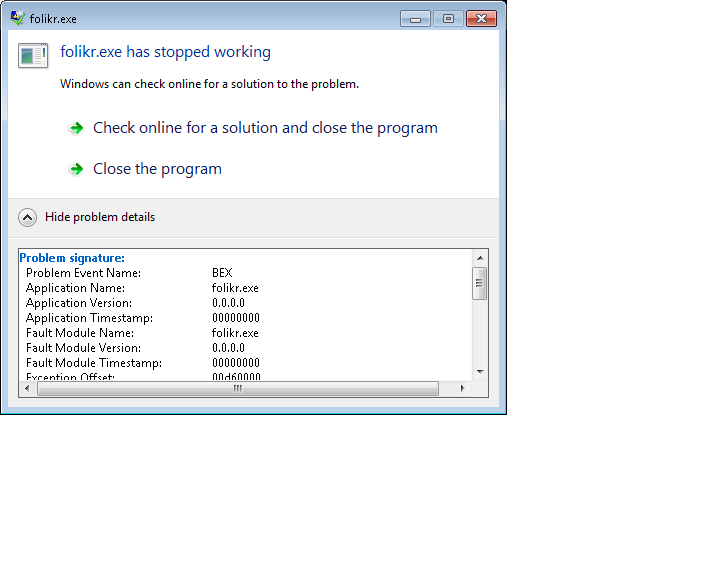
Task: Click 00000000 value for Fault Module Timestamp
Action: pos(236,363)
